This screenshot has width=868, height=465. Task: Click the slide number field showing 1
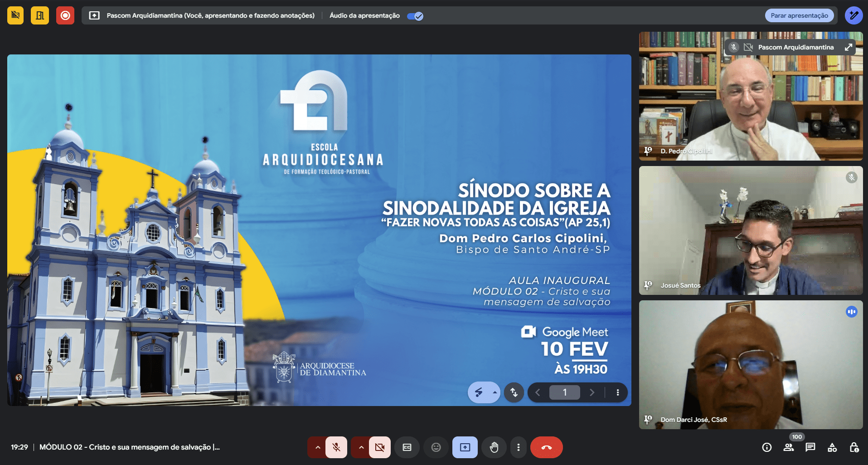565,392
